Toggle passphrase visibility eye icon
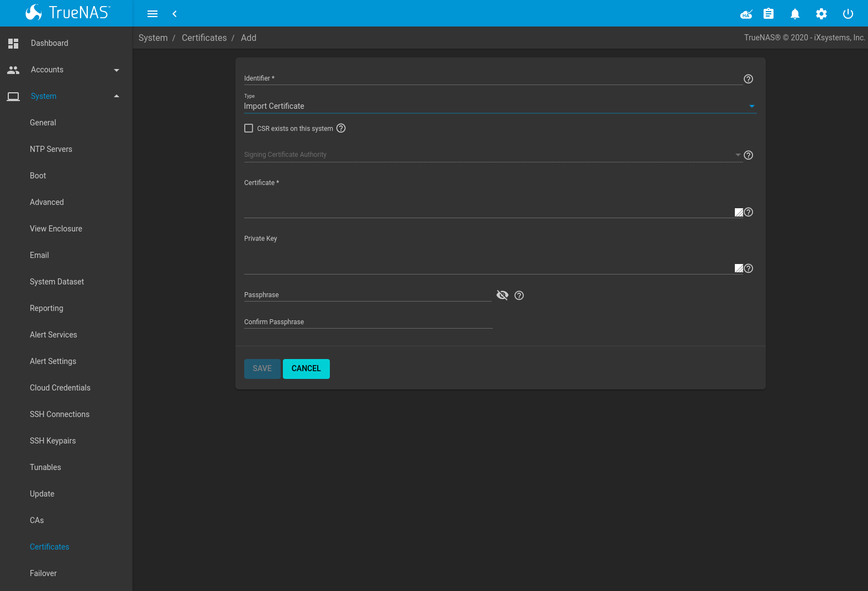Image resolution: width=868 pixels, height=591 pixels. click(502, 295)
